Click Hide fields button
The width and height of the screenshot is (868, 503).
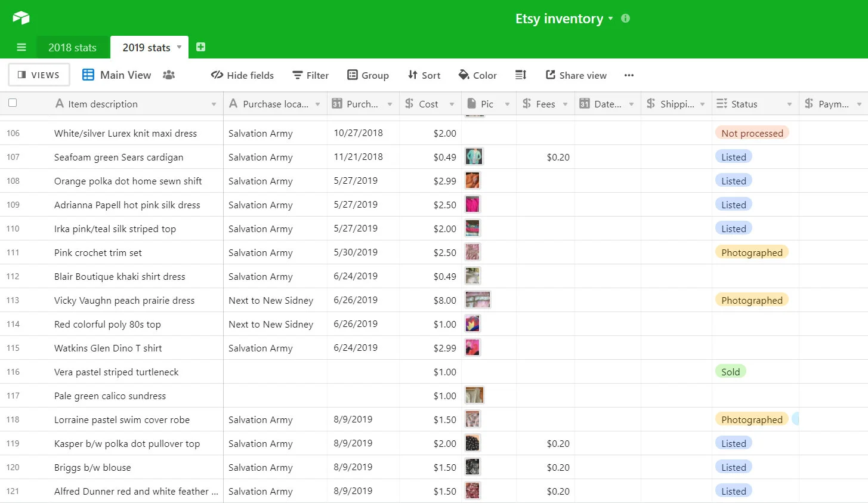tap(242, 75)
